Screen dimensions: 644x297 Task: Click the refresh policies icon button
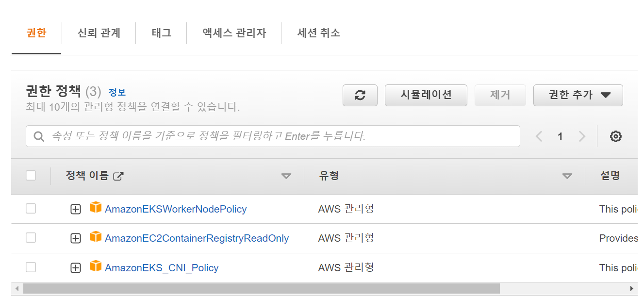[x=360, y=95]
